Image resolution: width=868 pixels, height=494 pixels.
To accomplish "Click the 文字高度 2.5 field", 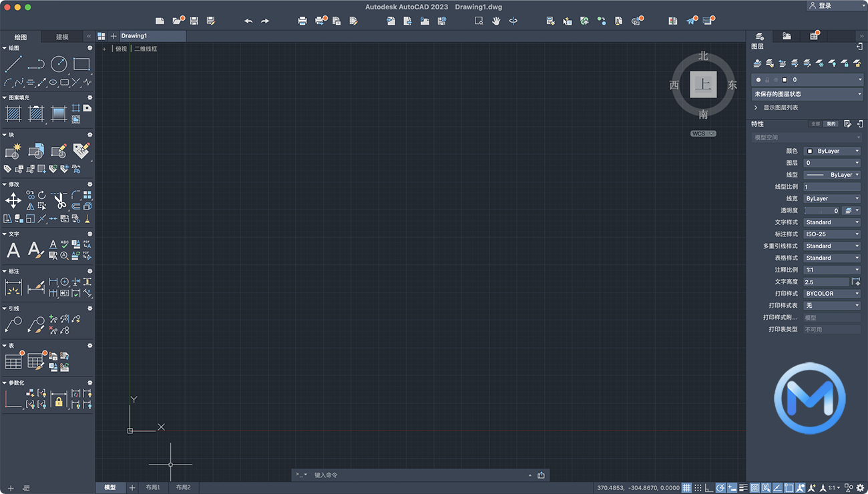I will [x=827, y=282].
